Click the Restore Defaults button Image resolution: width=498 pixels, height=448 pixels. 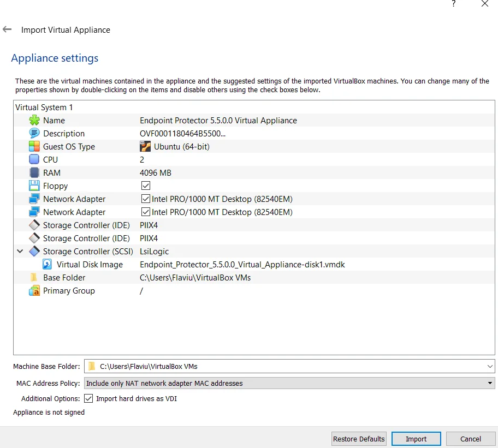(359, 439)
